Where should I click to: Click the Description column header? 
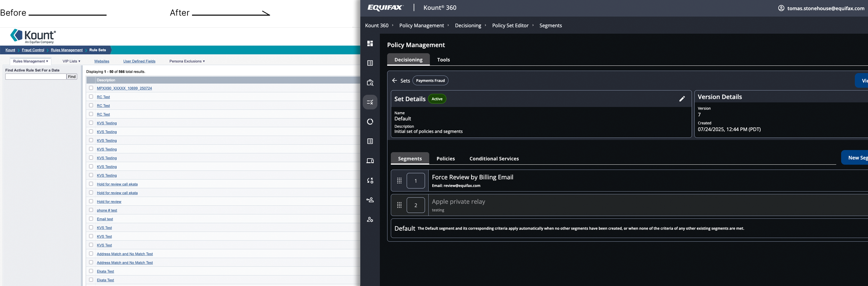106,80
